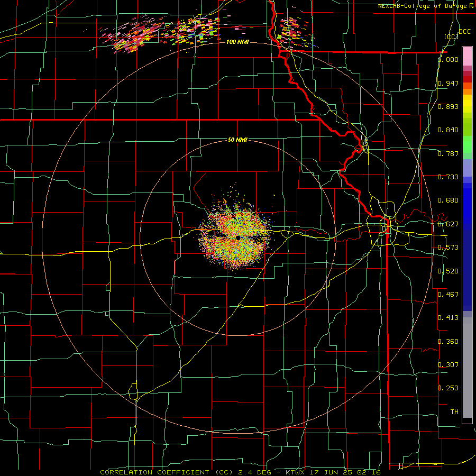The image size is (476, 476).
Task: Click the black radar site dot at the center
Action: pyautogui.click(x=237, y=237)
